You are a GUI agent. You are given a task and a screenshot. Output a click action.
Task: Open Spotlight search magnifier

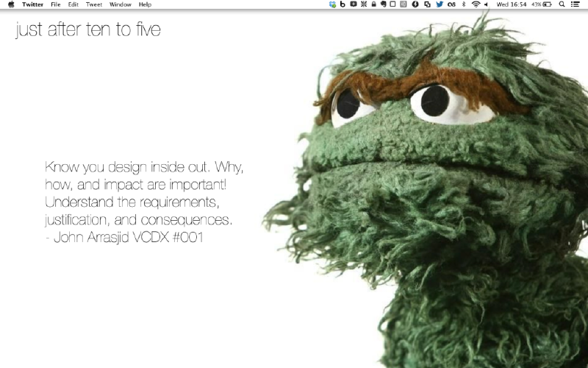pos(562,4)
